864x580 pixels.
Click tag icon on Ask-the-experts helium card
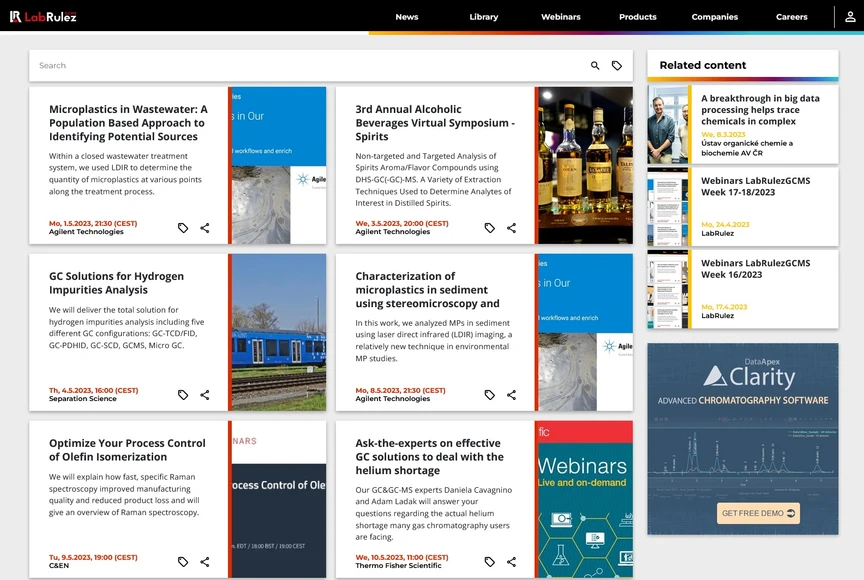[489, 562]
